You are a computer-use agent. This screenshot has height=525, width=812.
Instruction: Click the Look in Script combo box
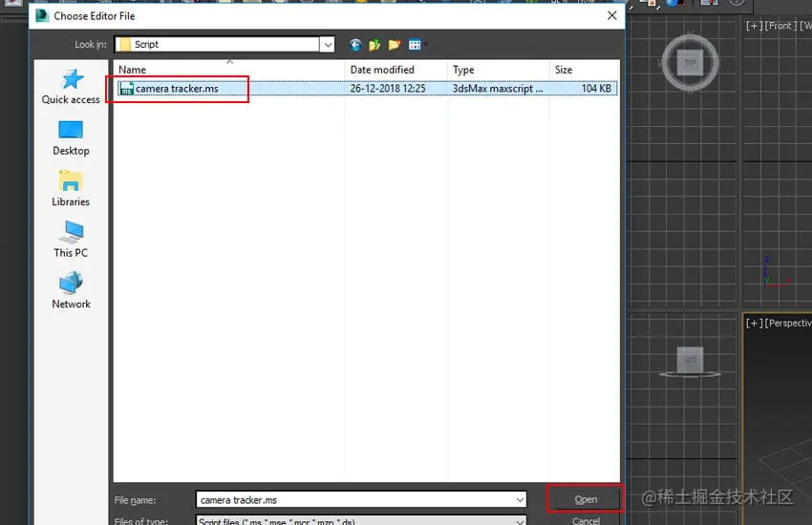tap(224, 45)
